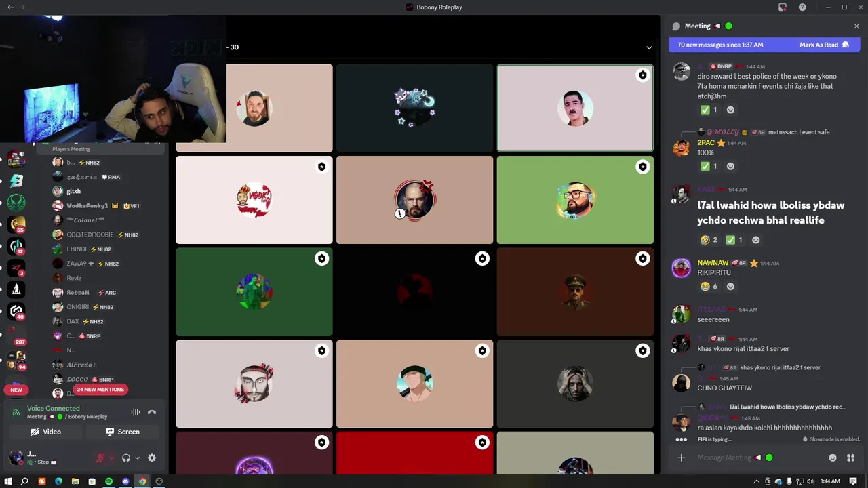Unmute the microphone
The width and height of the screenshot is (868, 488).
pyautogui.click(x=100, y=458)
